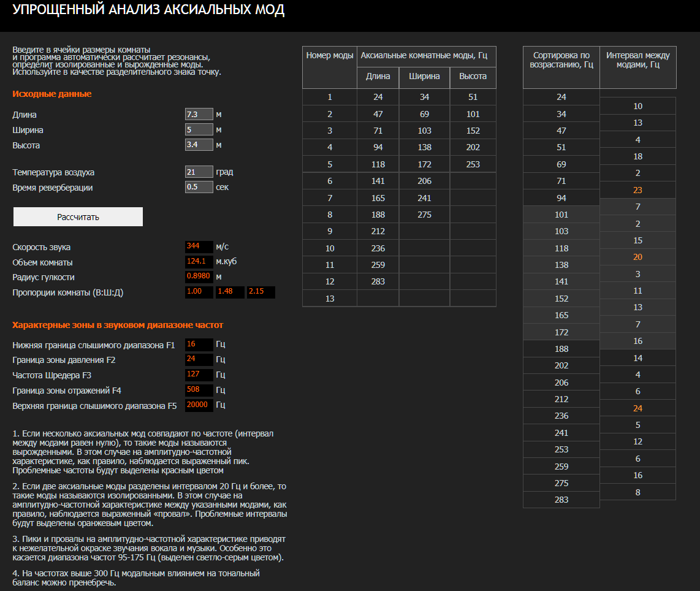Image resolution: width=700 pixels, height=591 pixels.
Task: Click the room proportion value 1.48
Action: 230,292
